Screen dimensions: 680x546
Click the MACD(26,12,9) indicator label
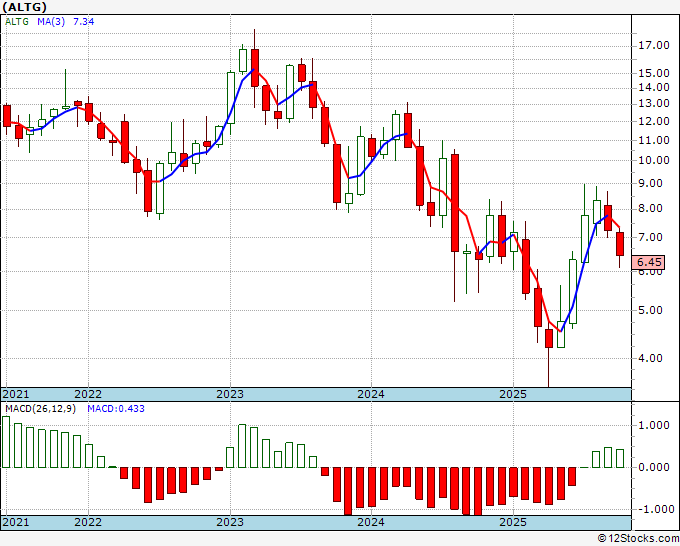coord(40,409)
